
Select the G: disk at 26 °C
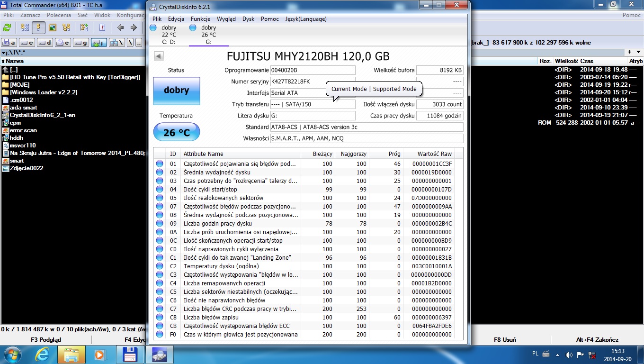point(208,35)
